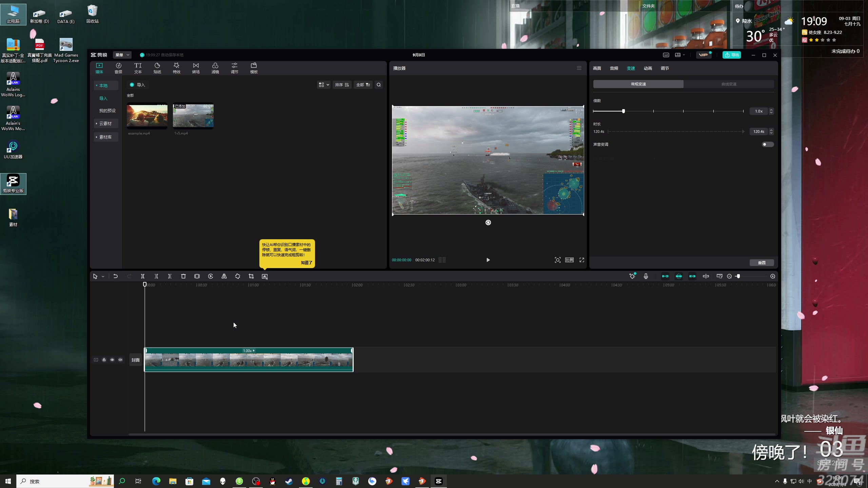Click the delete trash icon in timeline toolbar
The width and height of the screenshot is (868, 488).
coord(183,276)
